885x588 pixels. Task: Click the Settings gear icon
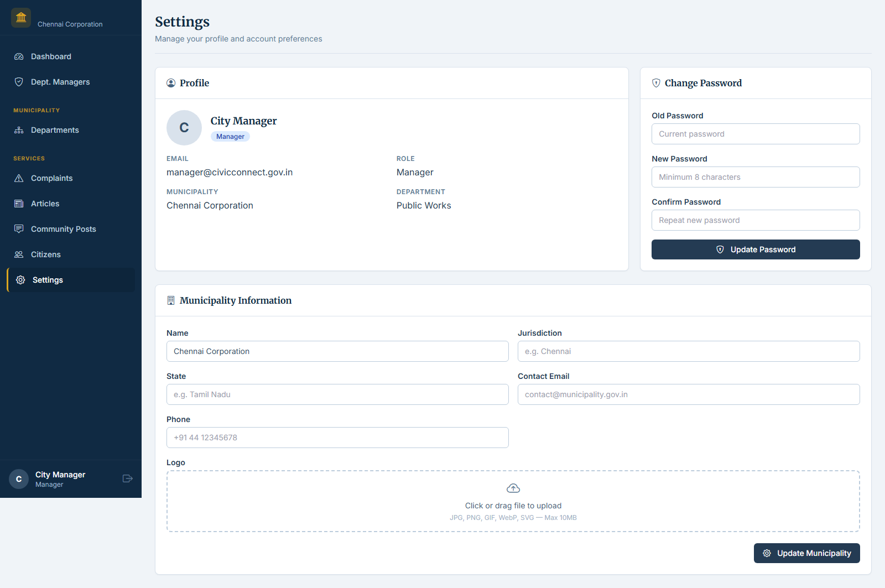coord(20,279)
